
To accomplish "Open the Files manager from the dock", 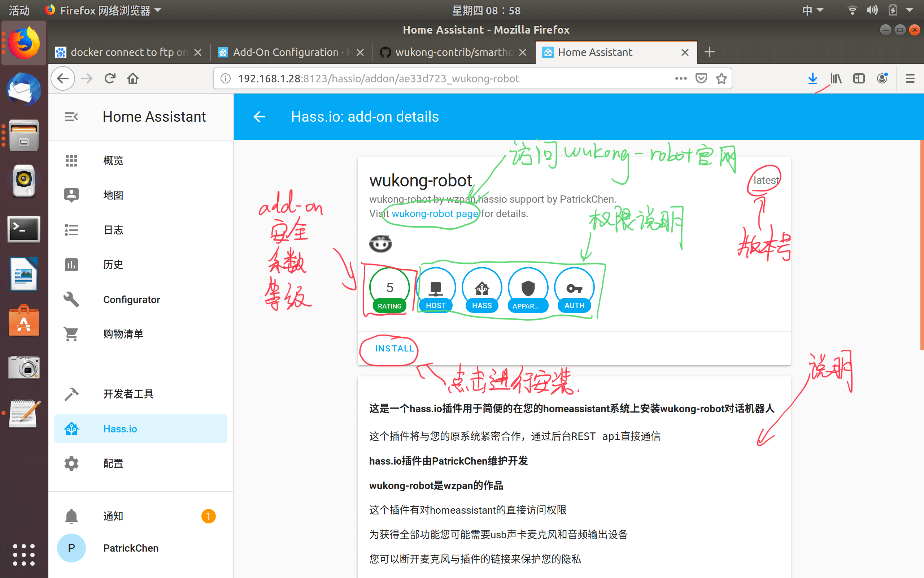I will 24,135.
